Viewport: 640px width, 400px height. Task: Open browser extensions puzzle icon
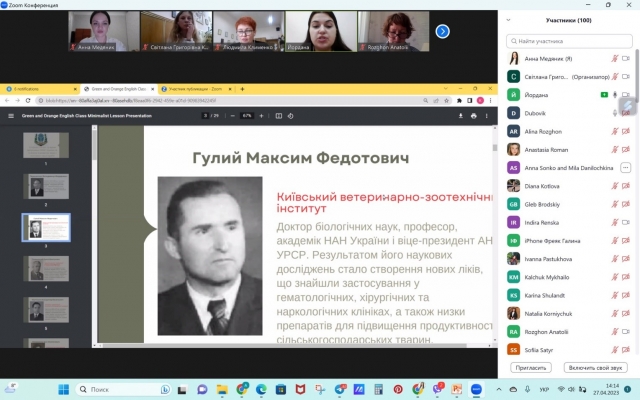click(459, 100)
